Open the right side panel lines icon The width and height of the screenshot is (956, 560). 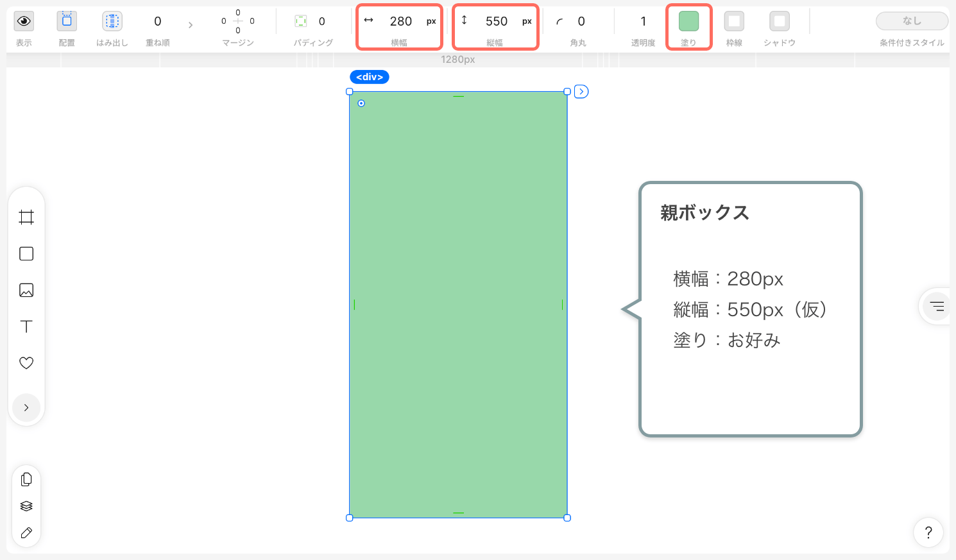[937, 306]
